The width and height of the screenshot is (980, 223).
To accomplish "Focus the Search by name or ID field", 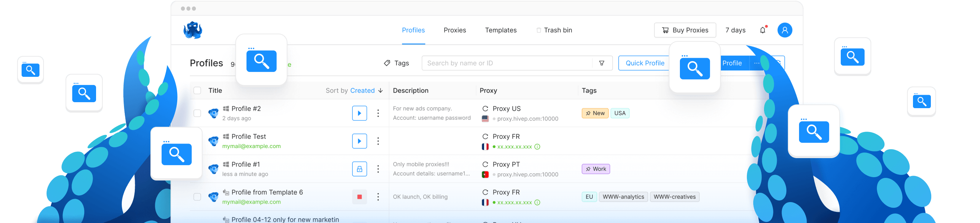I will coord(508,63).
